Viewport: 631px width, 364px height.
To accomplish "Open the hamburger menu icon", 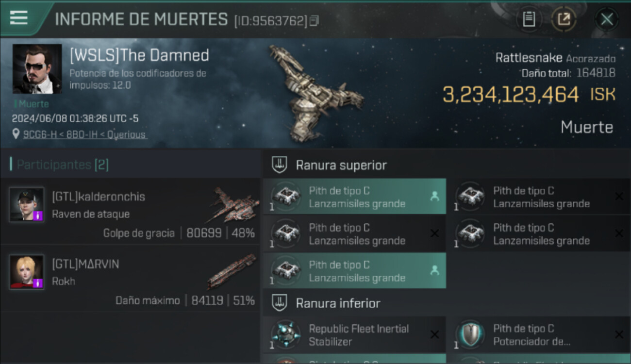I will click(x=18, y=17).
